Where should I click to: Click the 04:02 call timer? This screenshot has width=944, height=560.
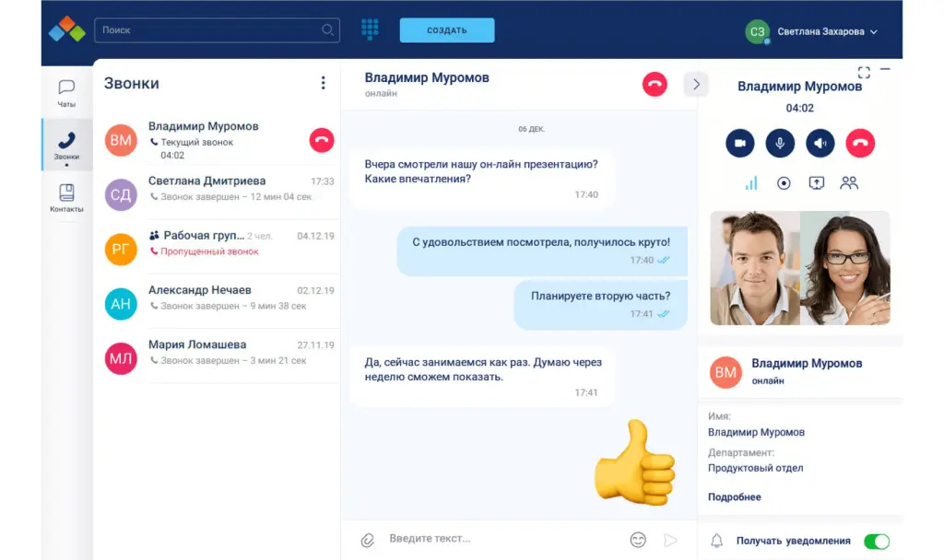(x=799, y=109)
